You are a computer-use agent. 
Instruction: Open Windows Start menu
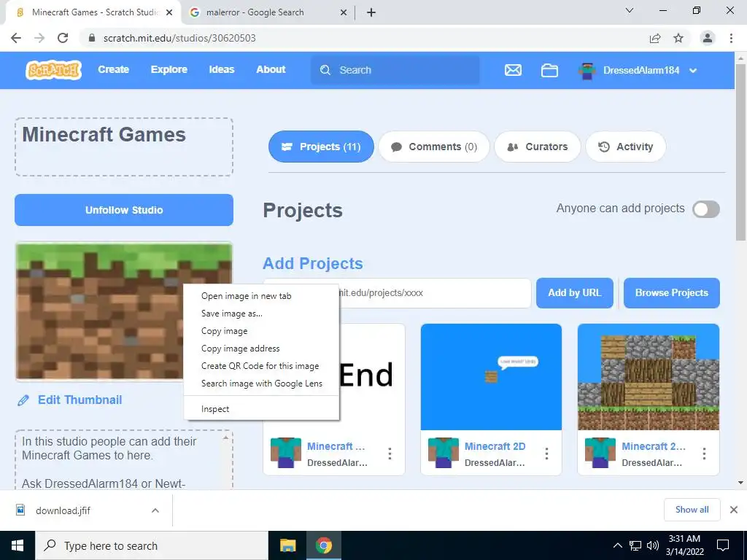coord(18,545)
